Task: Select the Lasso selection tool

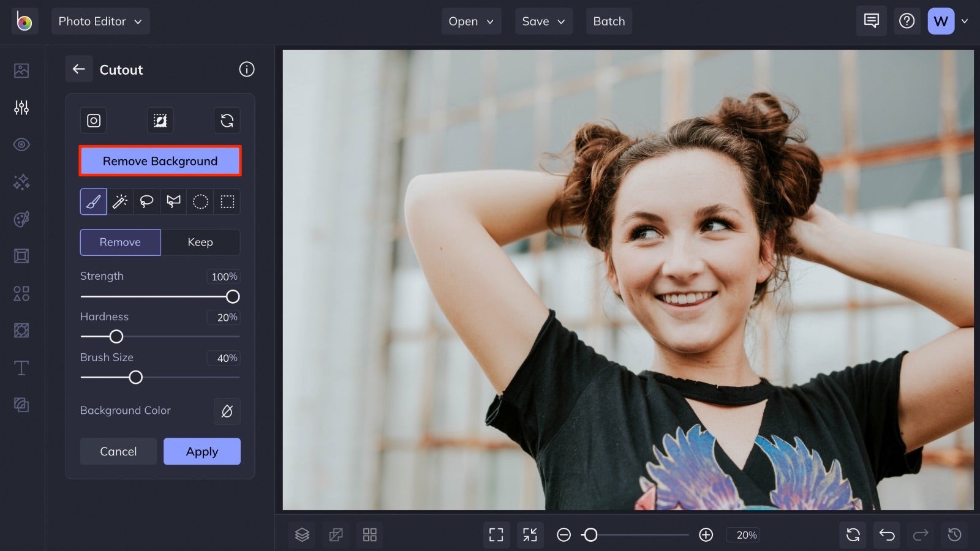Action: (146, 201)
